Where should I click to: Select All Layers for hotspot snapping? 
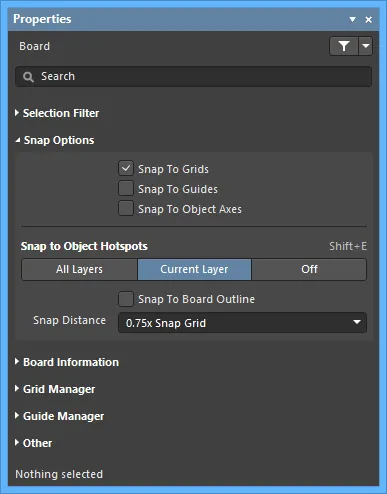[79, 269]
